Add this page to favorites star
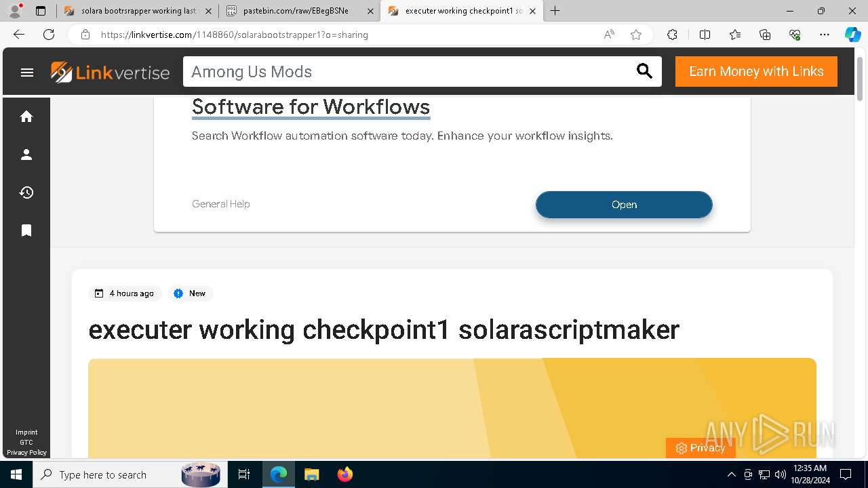The image size is (868, 488). (636, 35)
